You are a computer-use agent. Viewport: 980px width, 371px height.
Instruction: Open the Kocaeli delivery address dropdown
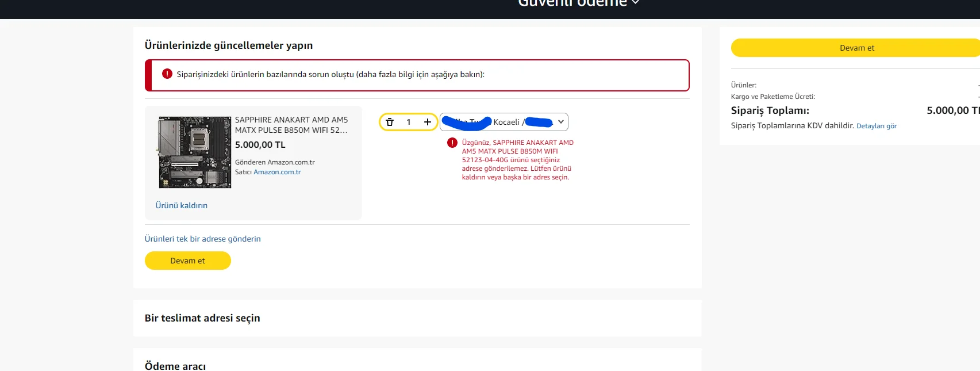pos(504,122)
